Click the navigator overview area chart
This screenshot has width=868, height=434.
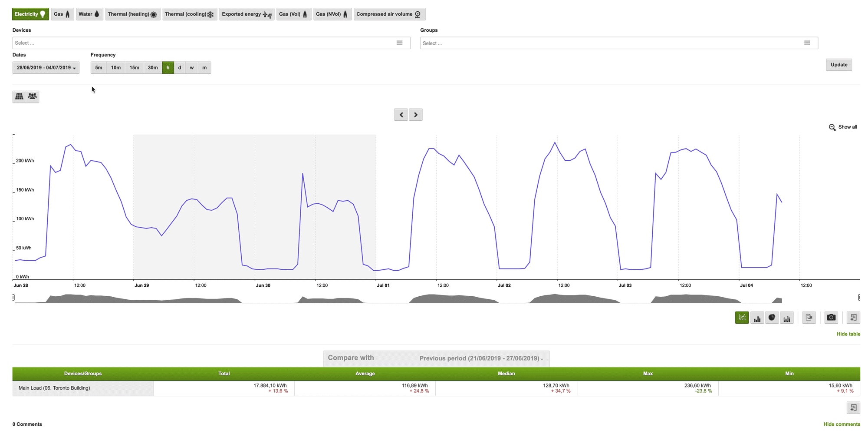[x=436, y=298]
